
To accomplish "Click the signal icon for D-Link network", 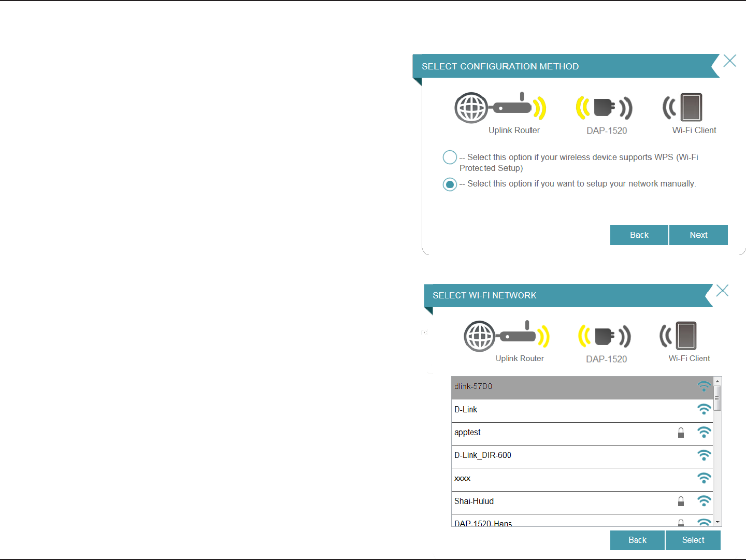I will (x=704, y=409).
